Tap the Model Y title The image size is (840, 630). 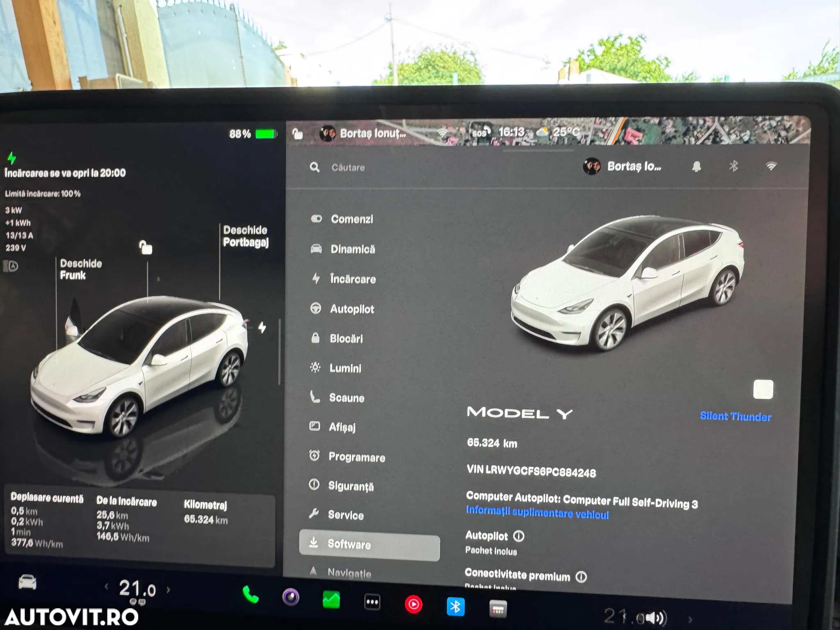pyautogui.click(x=519, y=413)
